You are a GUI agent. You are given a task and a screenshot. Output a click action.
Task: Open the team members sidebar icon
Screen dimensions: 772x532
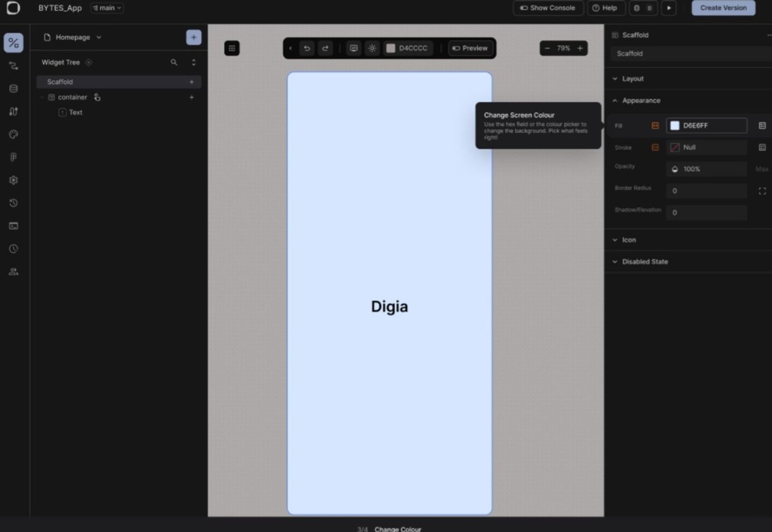point(14,272)
